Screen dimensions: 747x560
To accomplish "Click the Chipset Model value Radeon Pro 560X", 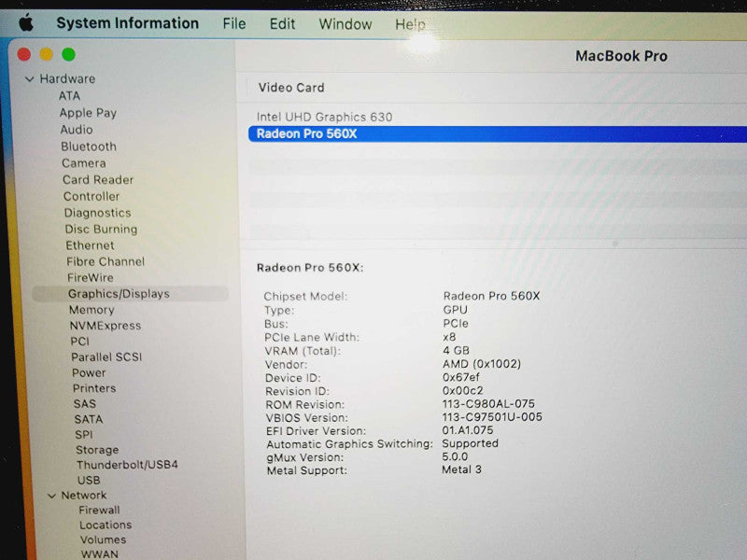I will coord(491,296).
